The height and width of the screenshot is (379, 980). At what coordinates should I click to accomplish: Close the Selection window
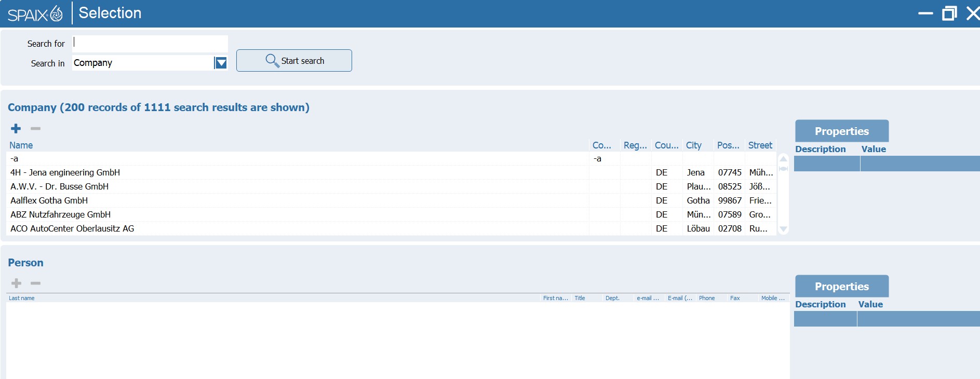point(973,13)
